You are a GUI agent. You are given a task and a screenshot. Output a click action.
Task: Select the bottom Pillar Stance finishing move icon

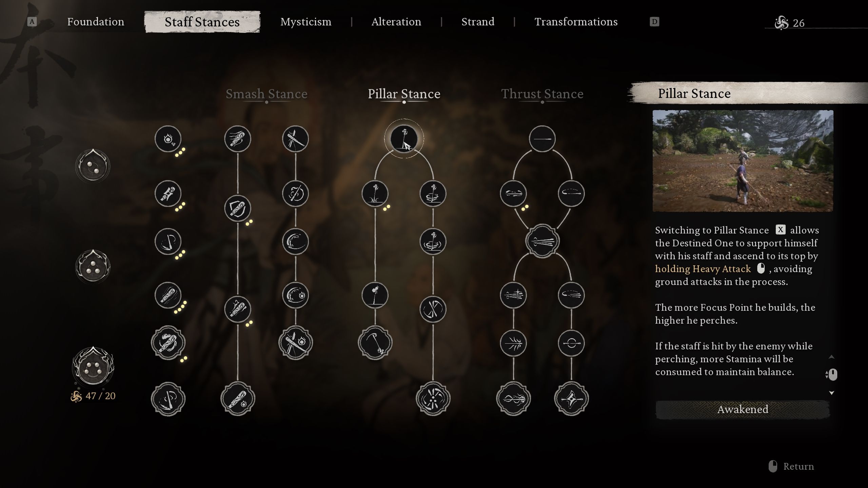[433, 398]
